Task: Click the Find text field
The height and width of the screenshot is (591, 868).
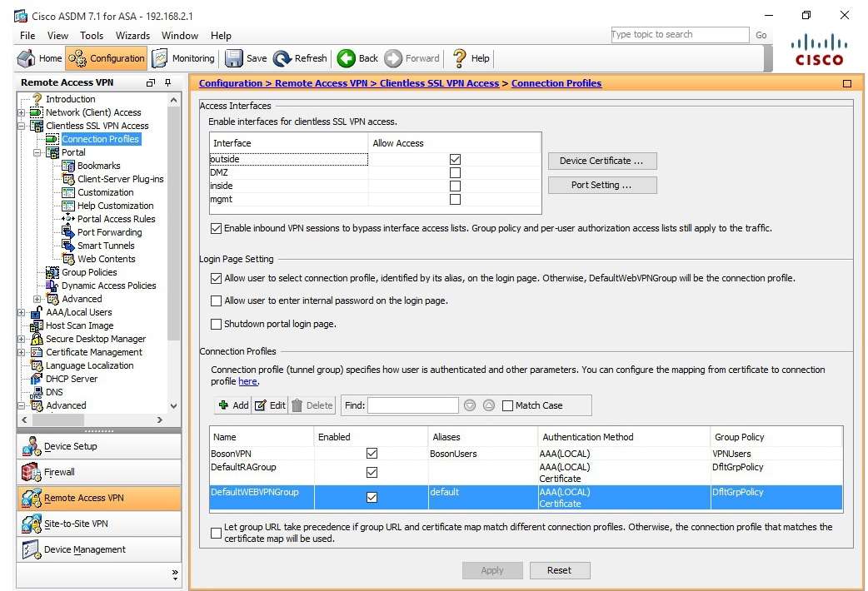Action: pyautogui.click(x=413, y=405)
